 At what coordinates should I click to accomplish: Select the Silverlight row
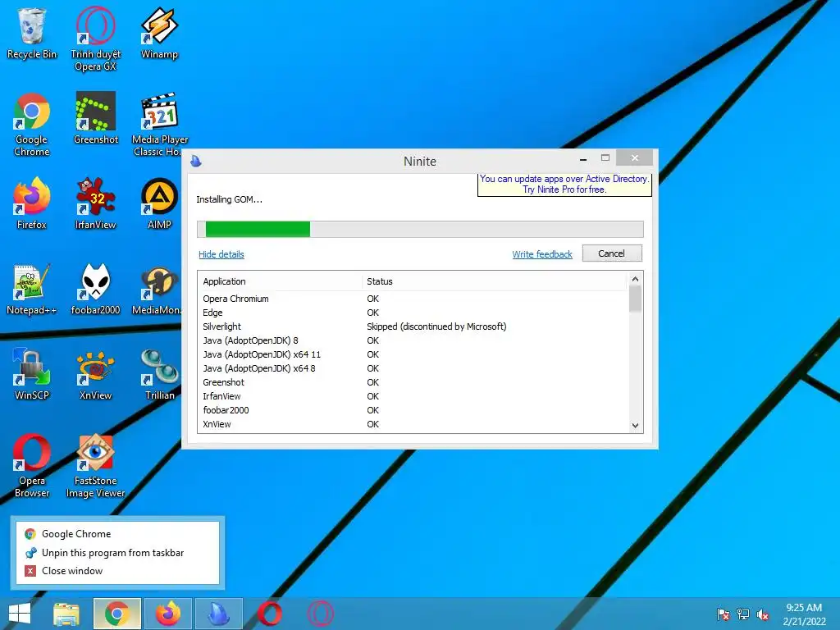pos(413,326)
